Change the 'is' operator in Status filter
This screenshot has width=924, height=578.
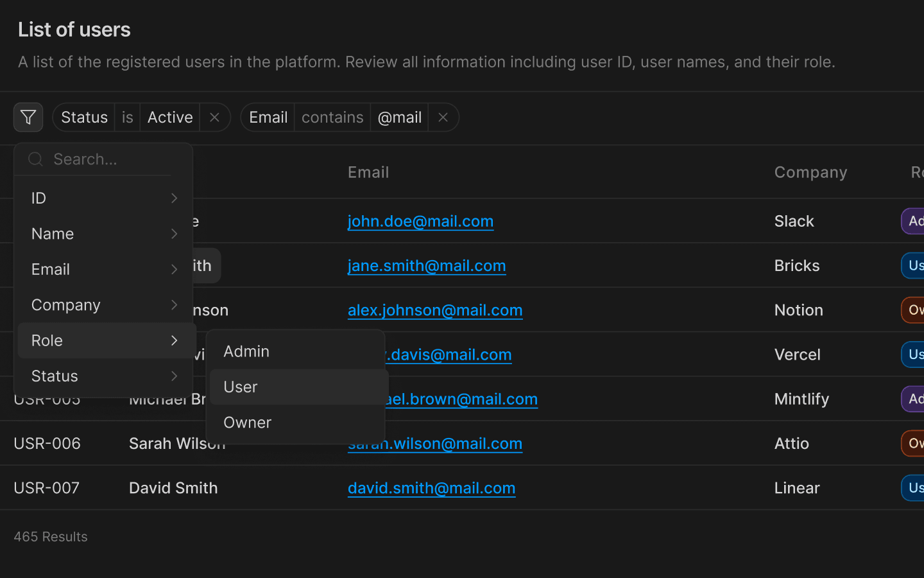pos(127,118)
